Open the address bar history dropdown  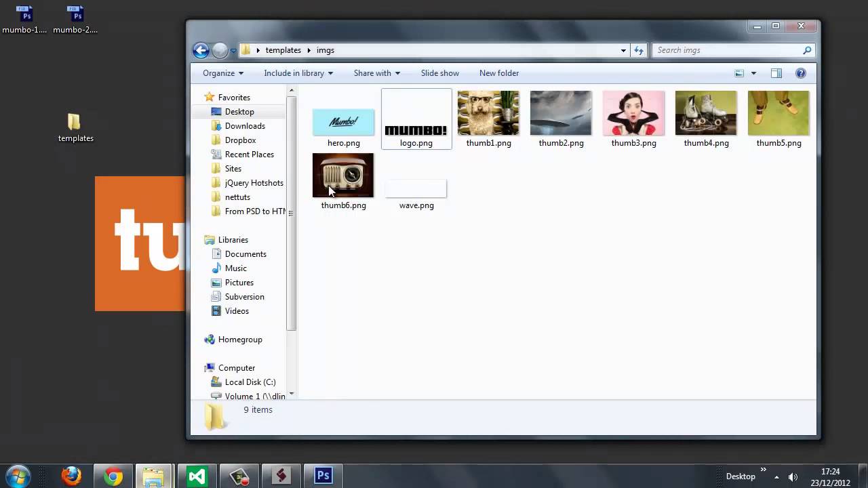[x=623, y=50]
